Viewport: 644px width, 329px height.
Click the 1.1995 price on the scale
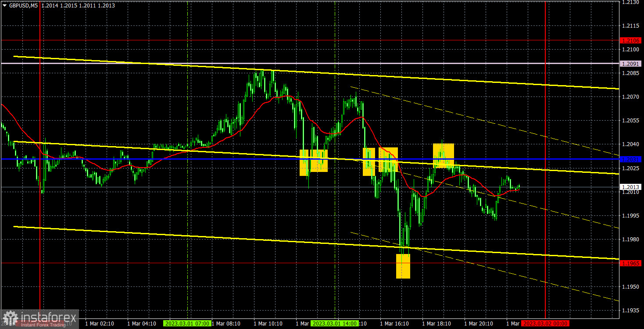point(631,215)
